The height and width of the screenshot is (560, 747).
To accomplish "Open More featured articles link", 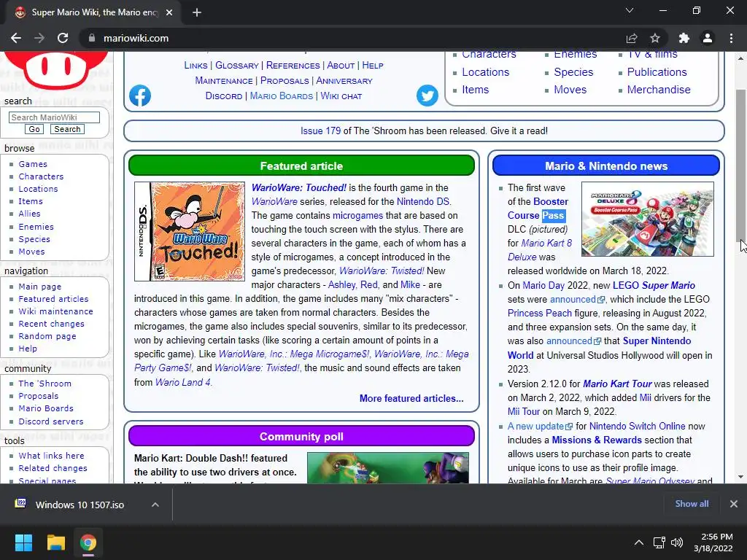I will pyautogui.click(x=411, y=398).
